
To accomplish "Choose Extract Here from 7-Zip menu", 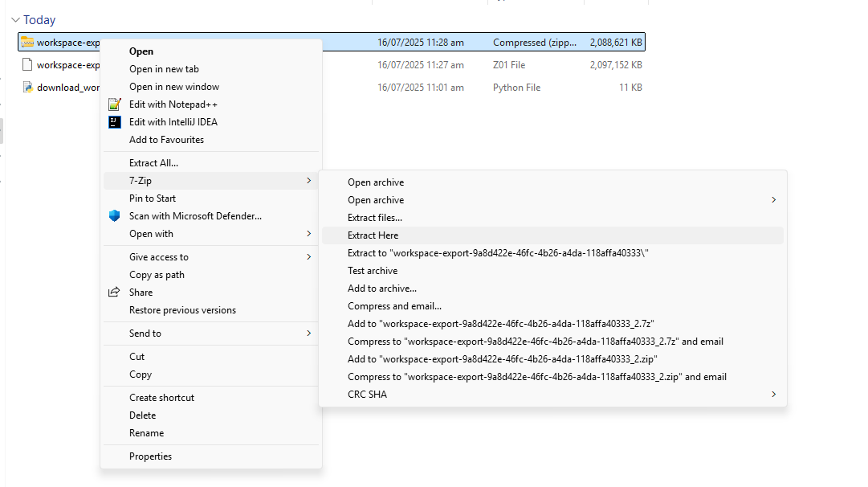I will (x=373, y=235).
